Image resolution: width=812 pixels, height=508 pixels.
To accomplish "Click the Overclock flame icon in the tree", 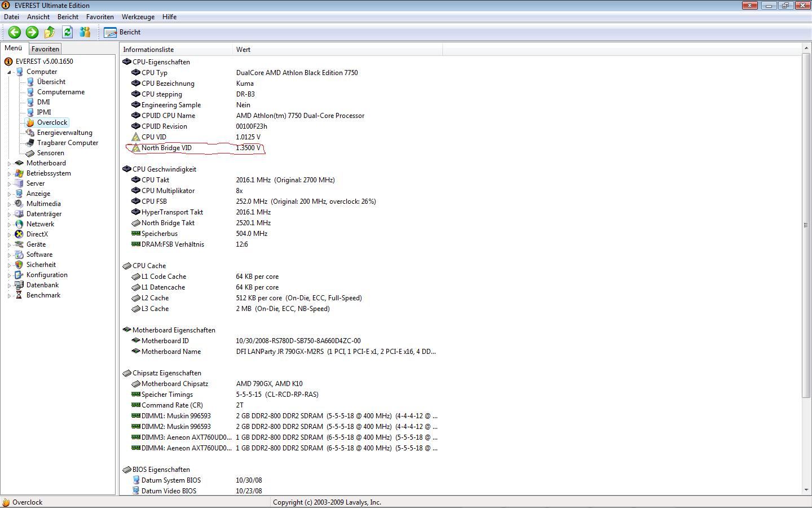I will coord(30,122).
